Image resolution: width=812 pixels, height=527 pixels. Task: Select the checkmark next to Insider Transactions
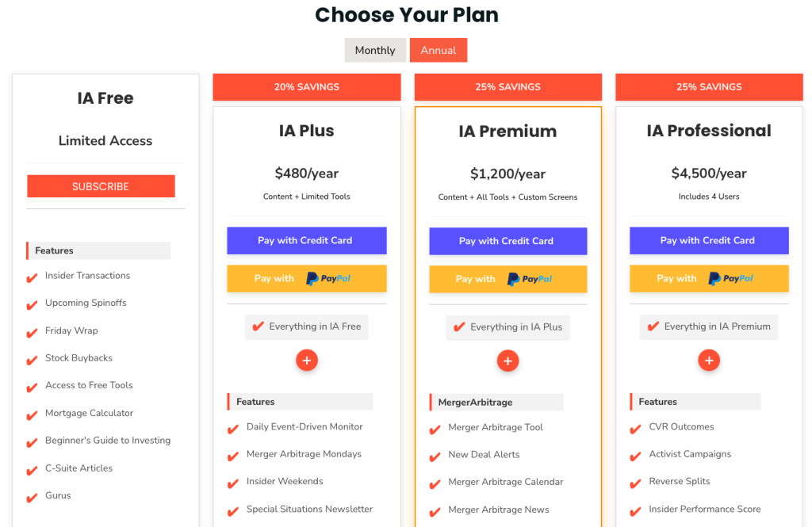[x=32, y=276]
